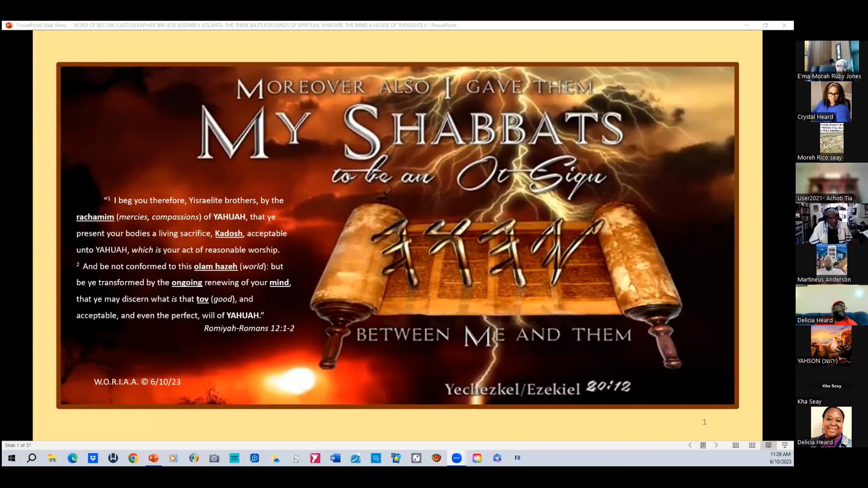Launch Microsoft Word from taskbar
This screenshot has width=868, height=488.
tap(335, 458)
